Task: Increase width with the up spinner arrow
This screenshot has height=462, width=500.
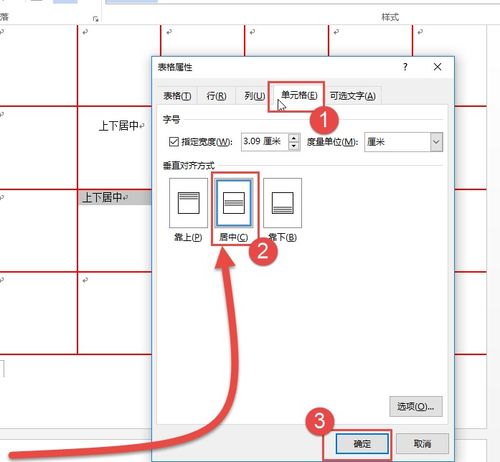Action: click(293, 138)
